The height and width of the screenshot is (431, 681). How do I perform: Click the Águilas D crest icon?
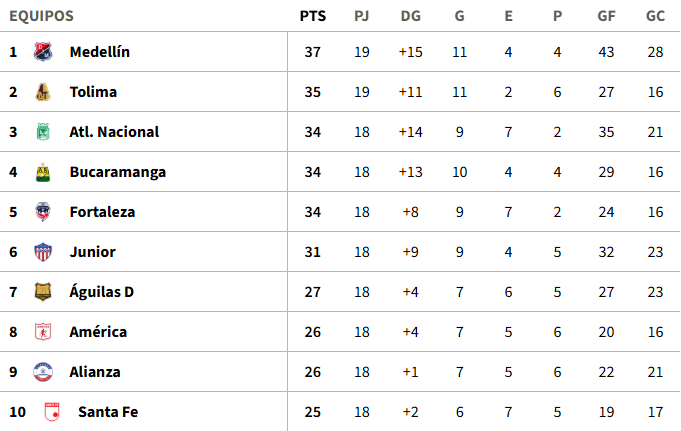(x=42, y=292)
